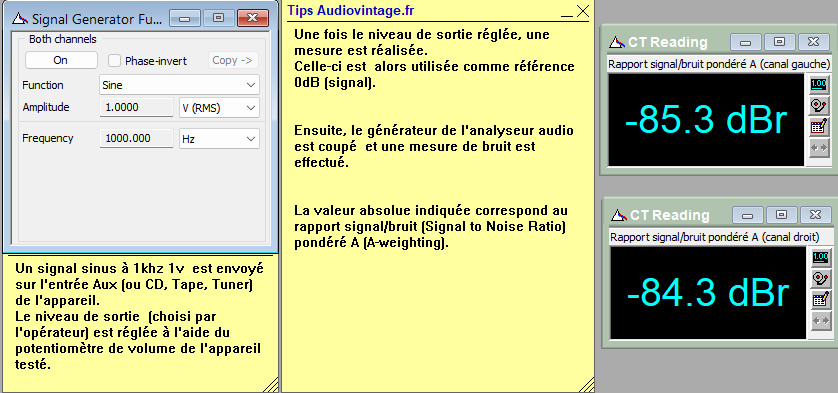Click the table edit icon in the canal droit reading
Image resolution: width=838 pixels, height=393 pixels.
pyautogui.click(x=820, y=299)
